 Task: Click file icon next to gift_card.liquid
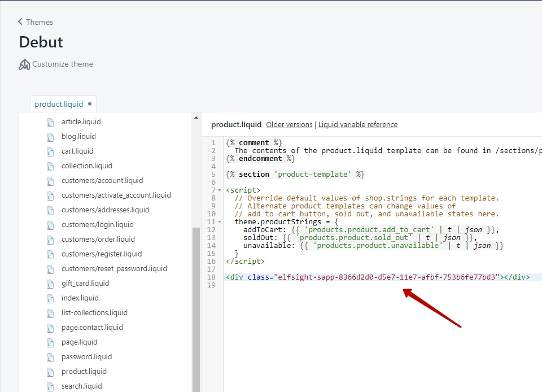[x=50, y=284]
